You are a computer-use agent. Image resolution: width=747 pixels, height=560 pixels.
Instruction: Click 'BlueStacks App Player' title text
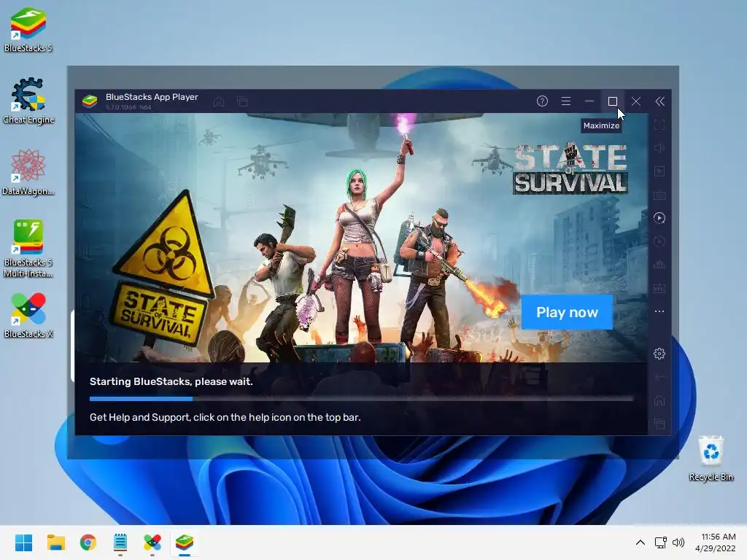[x=152, y=97]
